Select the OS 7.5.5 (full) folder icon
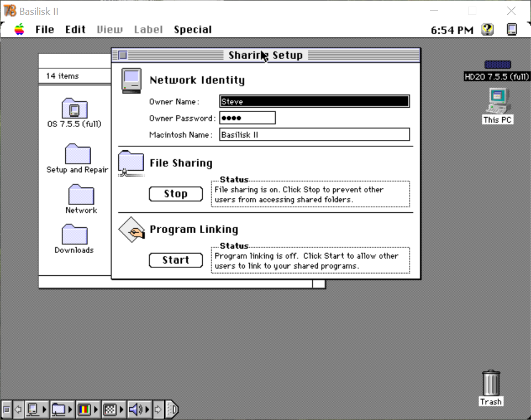 pyautogui.click(x=75, y=109)
